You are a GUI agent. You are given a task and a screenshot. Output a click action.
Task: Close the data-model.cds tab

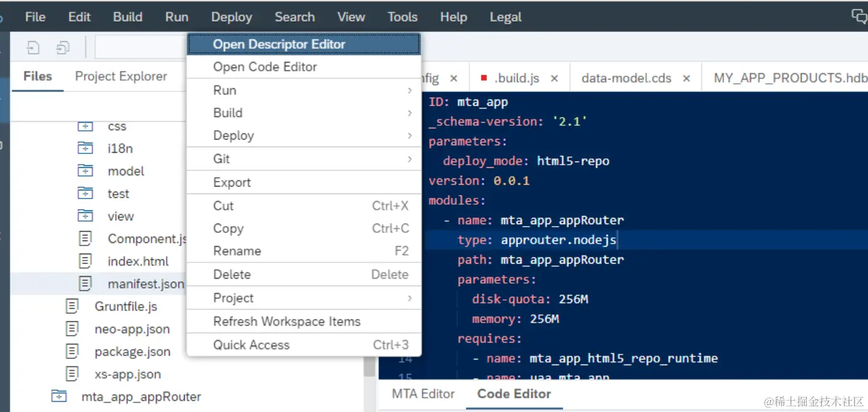point(686,79)
